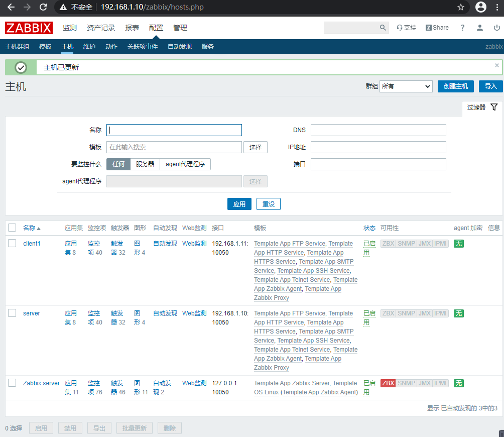Image resolution: width=504 pixels, height=437 pixels.
Task: Open the 配置 menu
Action: coord(156,28)
